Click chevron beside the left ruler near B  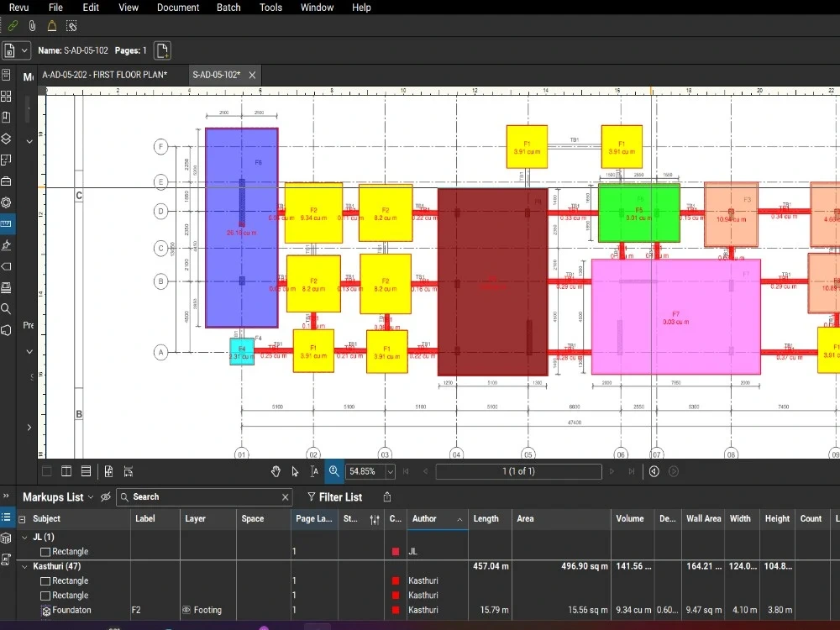pos(29,428)
